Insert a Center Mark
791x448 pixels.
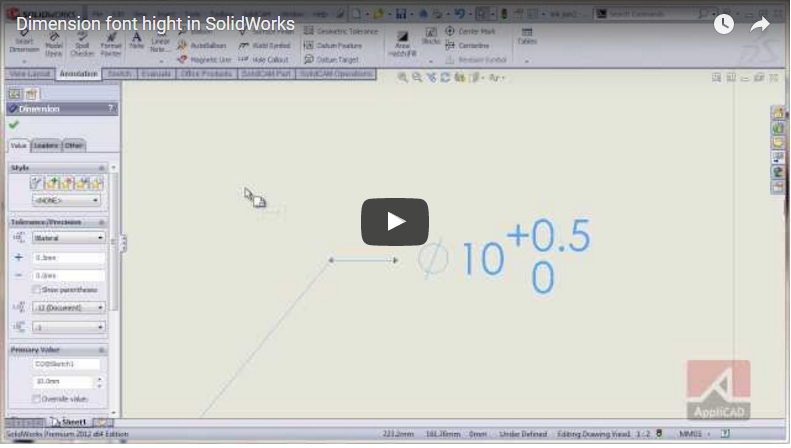(x=470, y=31)
